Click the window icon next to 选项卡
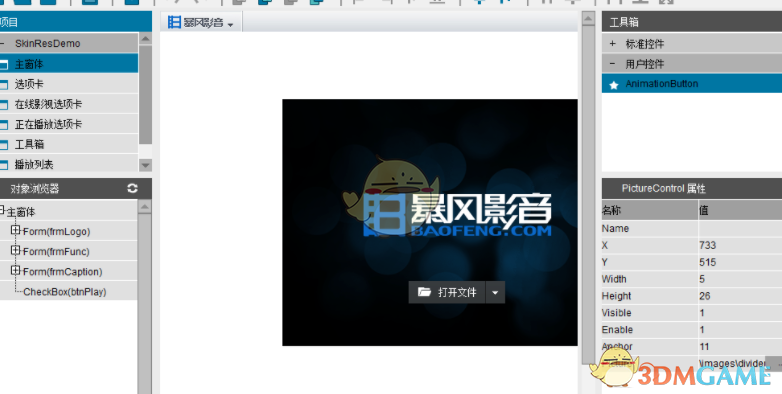The width and height of the screenshot is (782, 394). (x=3, y=84)
